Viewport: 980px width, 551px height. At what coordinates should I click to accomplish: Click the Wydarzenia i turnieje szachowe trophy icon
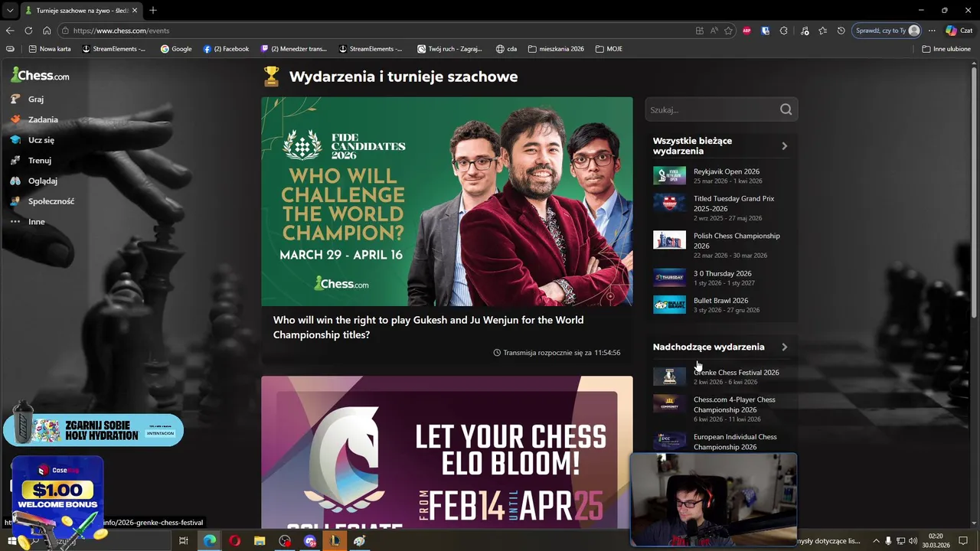[271, 77]
